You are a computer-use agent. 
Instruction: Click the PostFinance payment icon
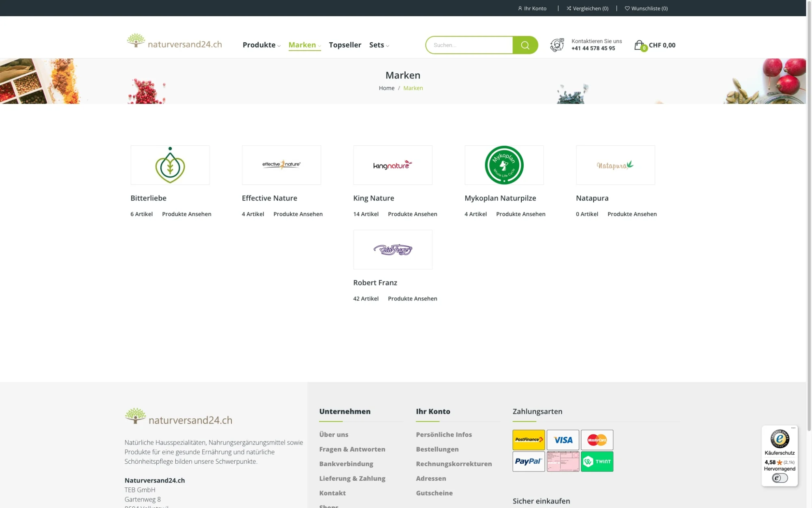[529, 440]
